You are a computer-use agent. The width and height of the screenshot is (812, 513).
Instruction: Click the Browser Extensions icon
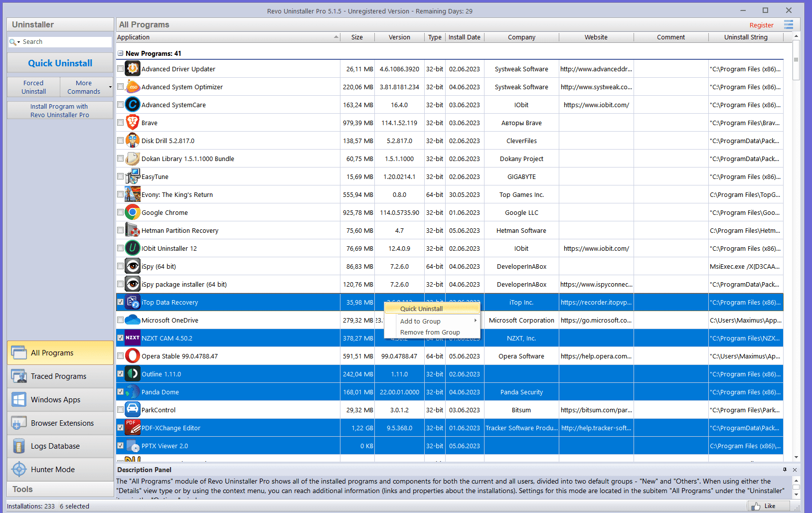(19, 423)
